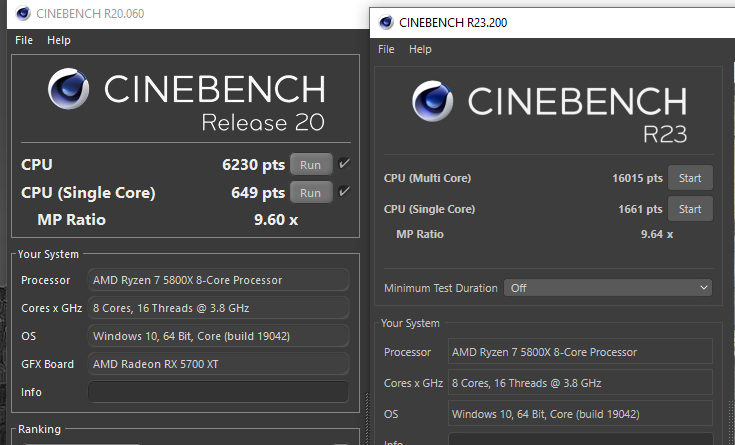The width and height of the screenshot is (735, 445).
Task: Select the 9.60 x MP Ratio value
Action: (276, 219)
